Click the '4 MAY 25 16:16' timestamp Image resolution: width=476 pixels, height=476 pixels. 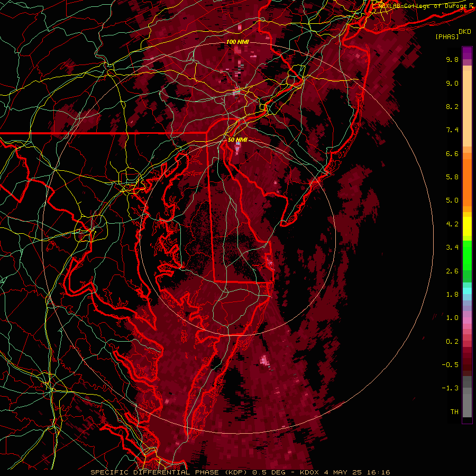coord(357,472)
